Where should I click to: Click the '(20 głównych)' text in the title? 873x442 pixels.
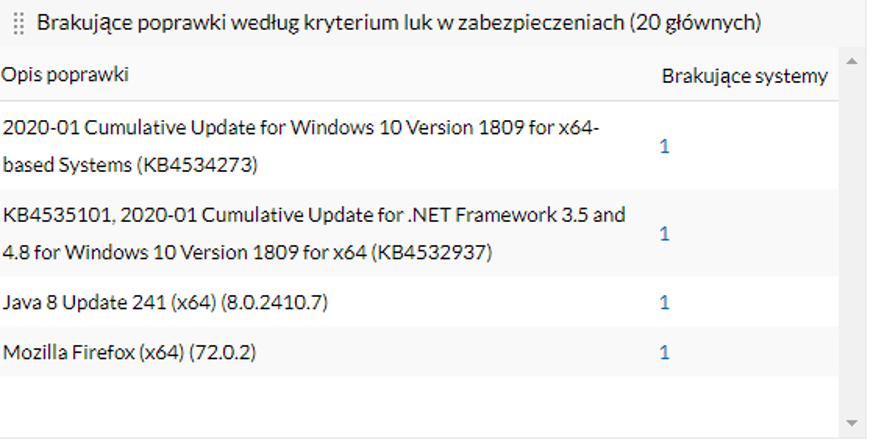[x=695, y=23]
